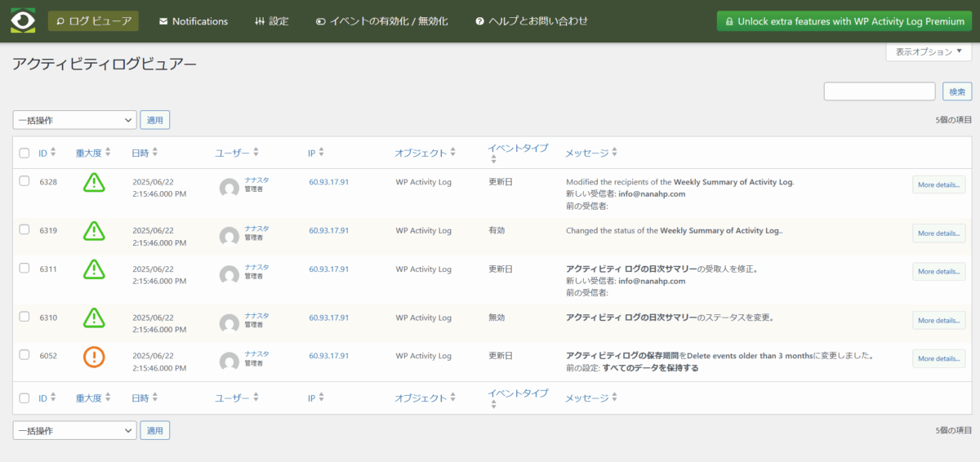Screen dimensions: 980x462
Task: Open ヘルプとお問い合わせ tab
Action: (532, 21)
